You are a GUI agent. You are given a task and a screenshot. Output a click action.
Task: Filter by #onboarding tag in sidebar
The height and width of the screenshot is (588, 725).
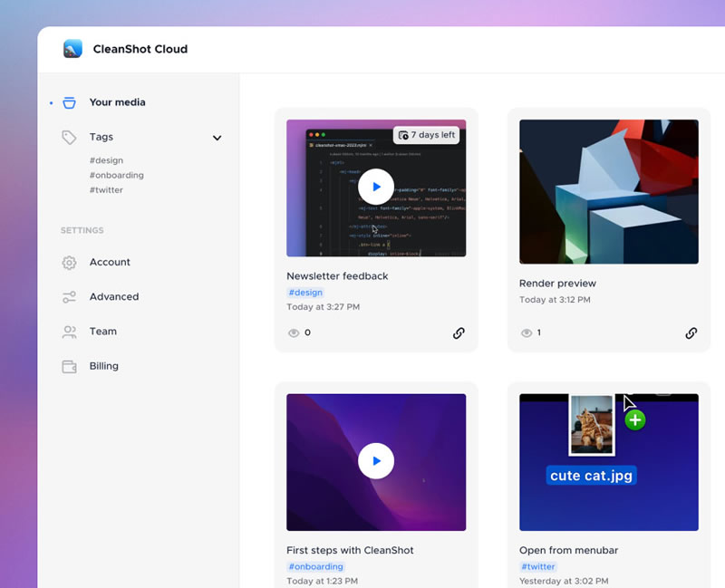[x=116, y=175]
